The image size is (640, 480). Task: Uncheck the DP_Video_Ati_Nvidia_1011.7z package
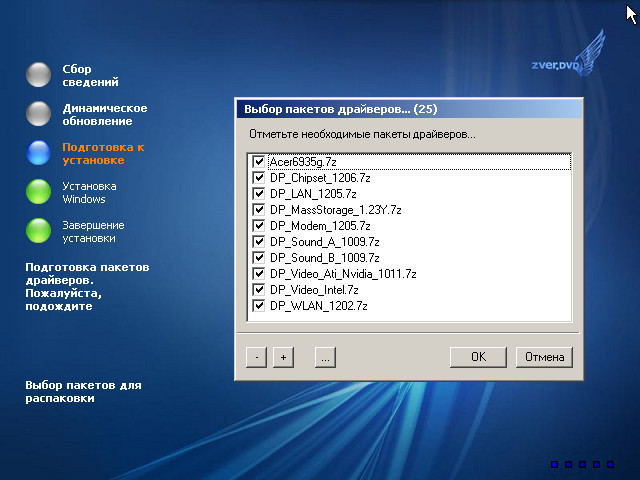tap(259, 273)
